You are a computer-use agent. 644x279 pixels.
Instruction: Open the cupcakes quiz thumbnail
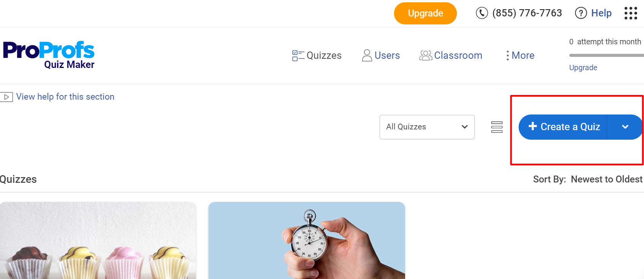[98, 240]
